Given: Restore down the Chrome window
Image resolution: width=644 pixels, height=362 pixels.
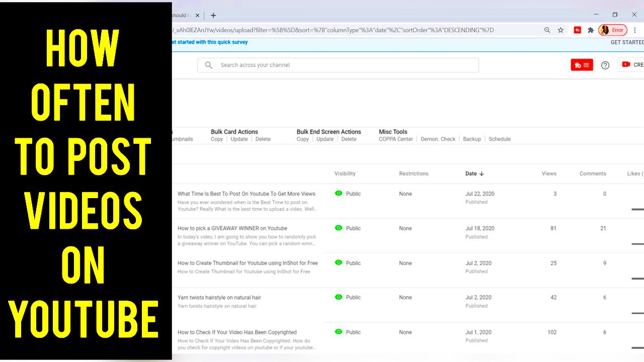Looking at the screenshot, I should tap(615, 15).
